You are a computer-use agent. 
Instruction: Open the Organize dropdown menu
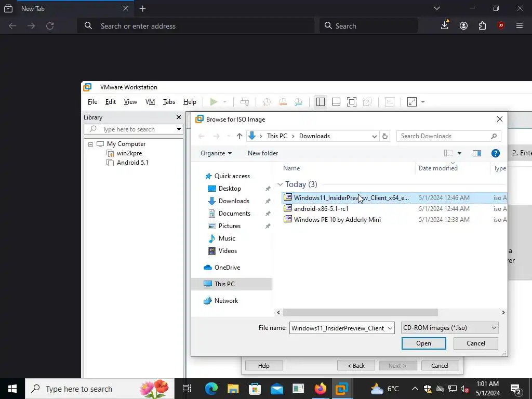[216, 153]
